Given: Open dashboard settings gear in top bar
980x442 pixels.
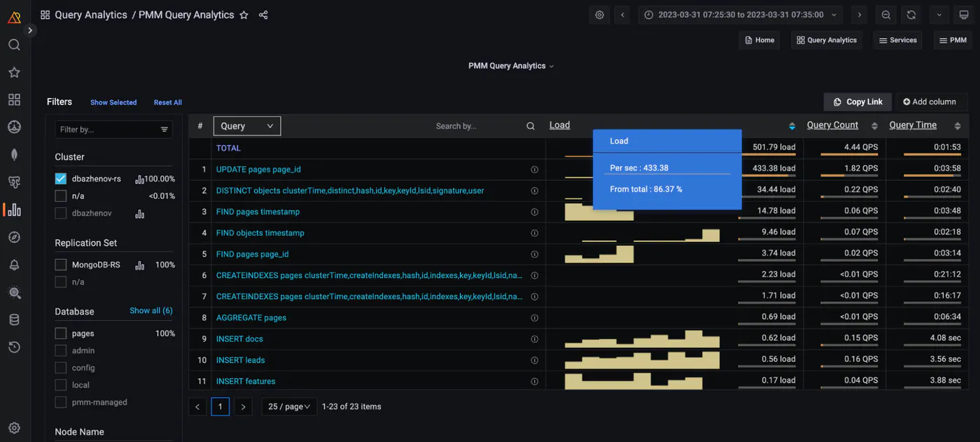Looking at the screenshot, I should [x=599, y=15].
